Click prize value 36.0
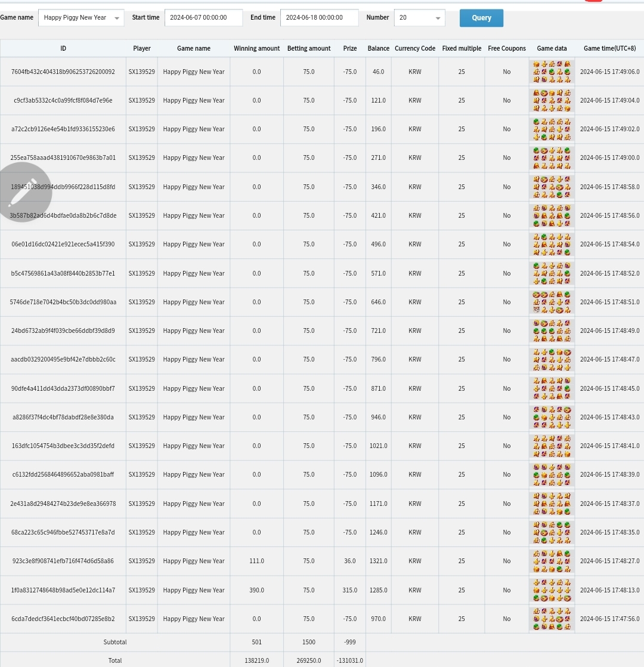The image size is (644, 667). click(350, 561)
